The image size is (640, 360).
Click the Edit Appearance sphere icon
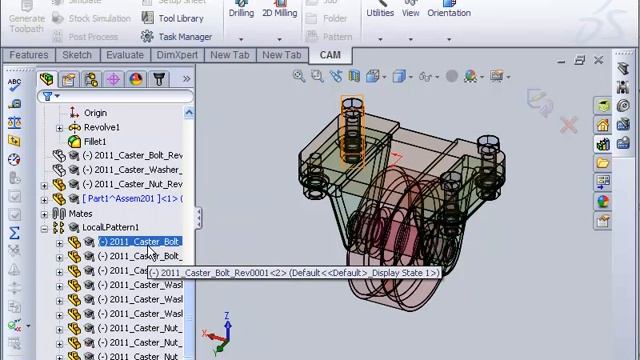click(451, 76)
